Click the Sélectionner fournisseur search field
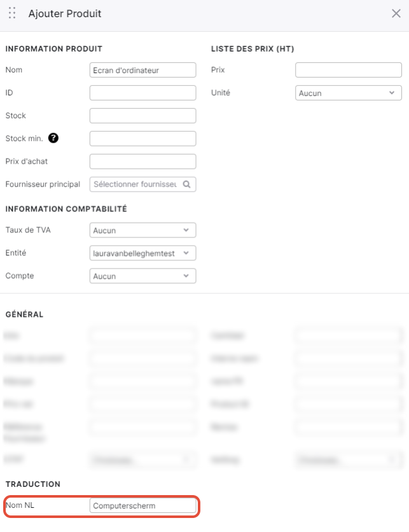 (x=142, y=185)
